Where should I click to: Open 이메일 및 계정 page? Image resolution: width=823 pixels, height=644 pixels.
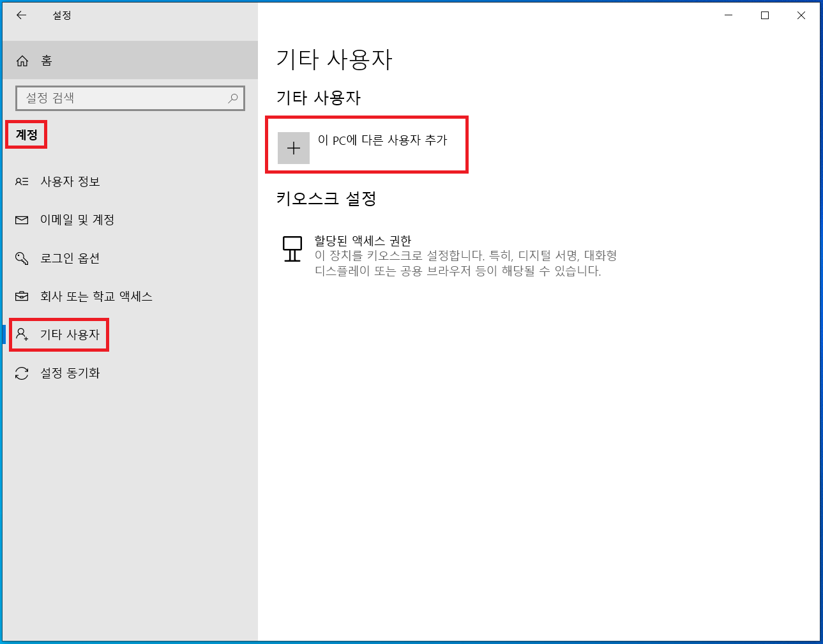[130, 220]
